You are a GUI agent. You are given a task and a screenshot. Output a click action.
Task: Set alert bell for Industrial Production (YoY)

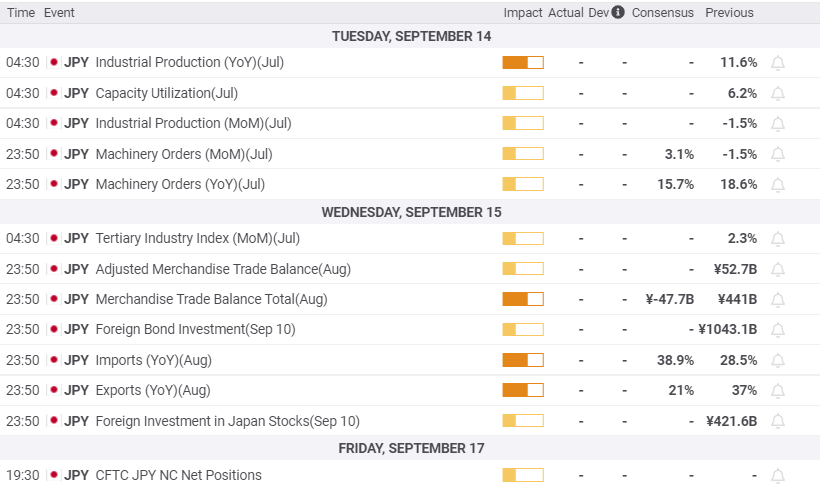tap(778, 63)
